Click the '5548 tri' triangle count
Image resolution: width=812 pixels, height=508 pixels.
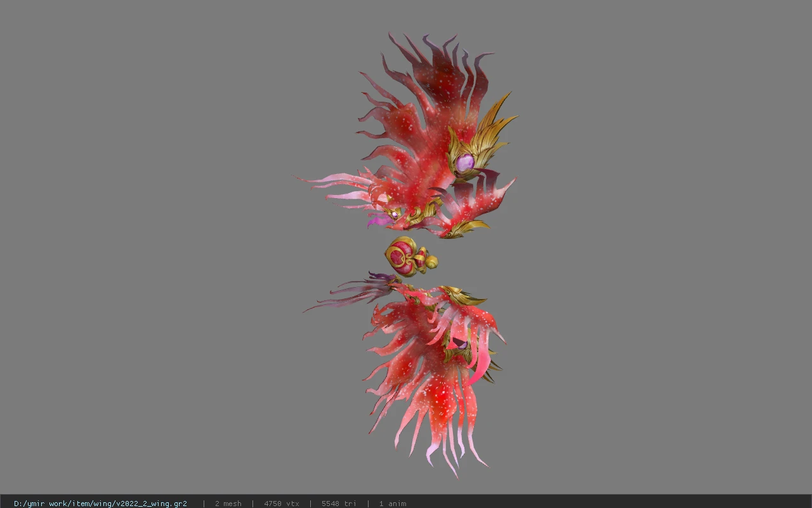coord(339,504)
